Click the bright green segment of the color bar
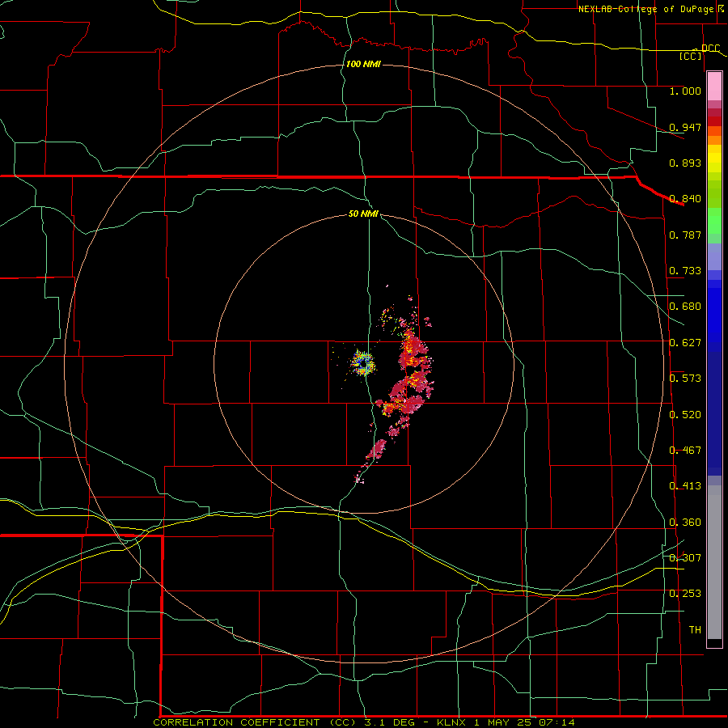Image resolution: width=728 pixels, height=728 pixels. coord(714,221)
